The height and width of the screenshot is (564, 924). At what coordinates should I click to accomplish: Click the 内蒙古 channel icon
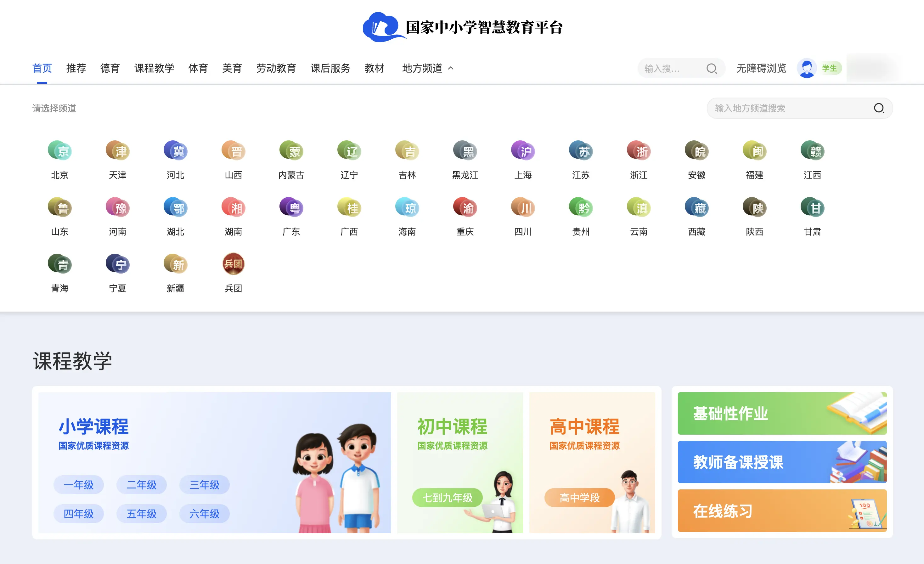(291, 151)
